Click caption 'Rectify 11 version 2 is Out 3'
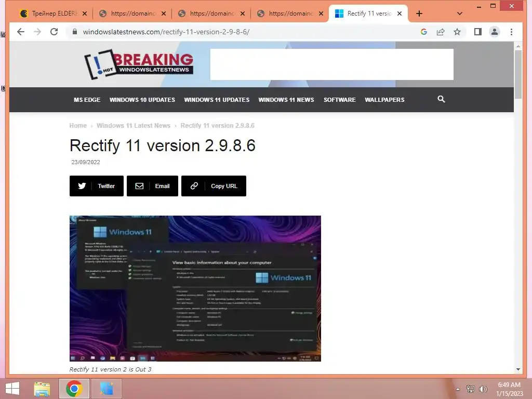The height and width of the screenshot is (399, 532). (110, 369)
